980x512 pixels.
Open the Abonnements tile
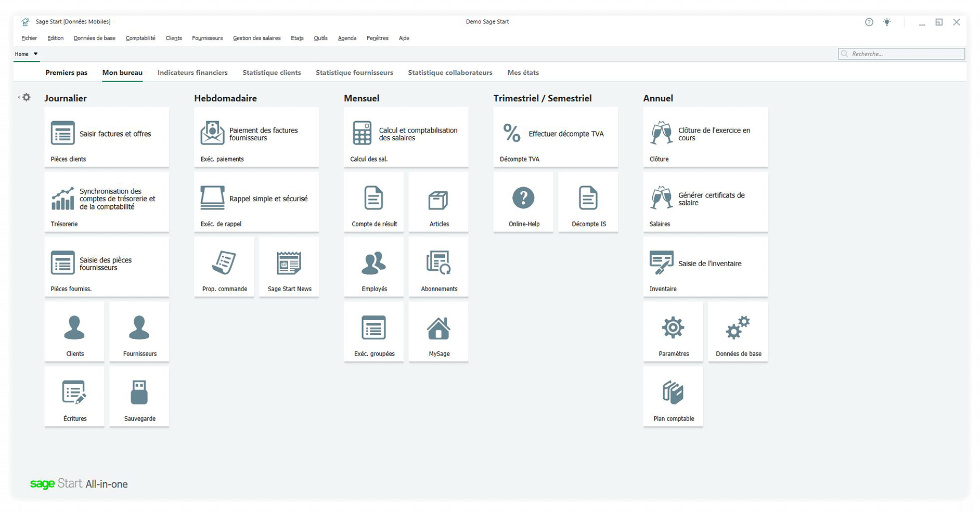coord(439,267)
